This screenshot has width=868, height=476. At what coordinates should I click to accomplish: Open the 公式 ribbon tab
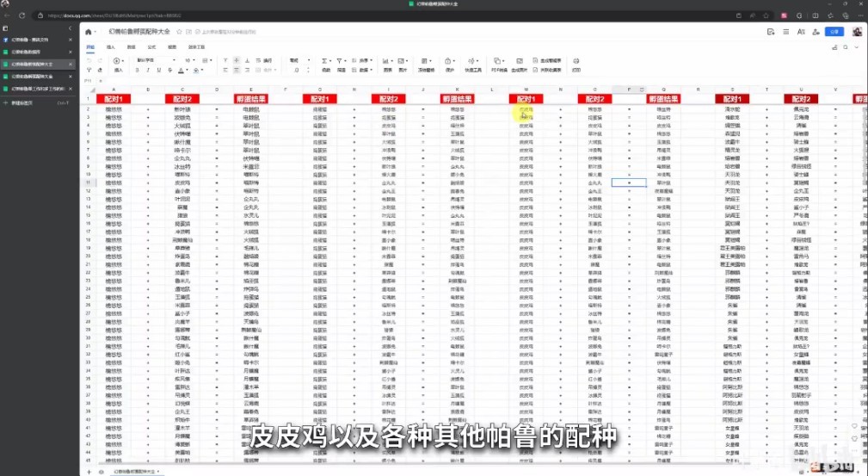point(151,46)
